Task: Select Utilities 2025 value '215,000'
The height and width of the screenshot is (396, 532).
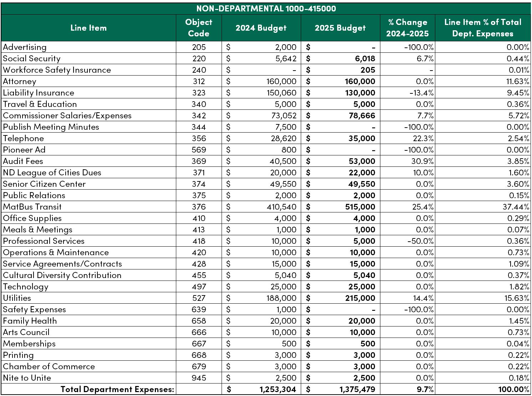Action: click(360, 298)
